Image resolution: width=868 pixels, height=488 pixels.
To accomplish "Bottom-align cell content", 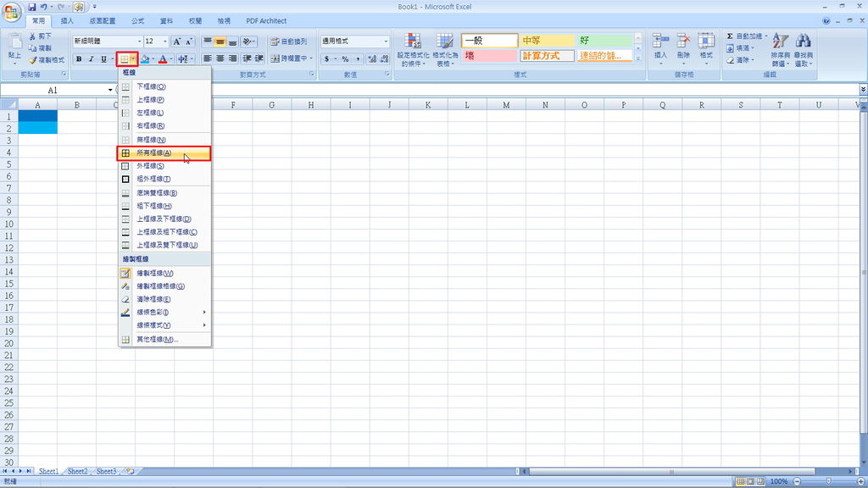I will (x=232, y=42).
